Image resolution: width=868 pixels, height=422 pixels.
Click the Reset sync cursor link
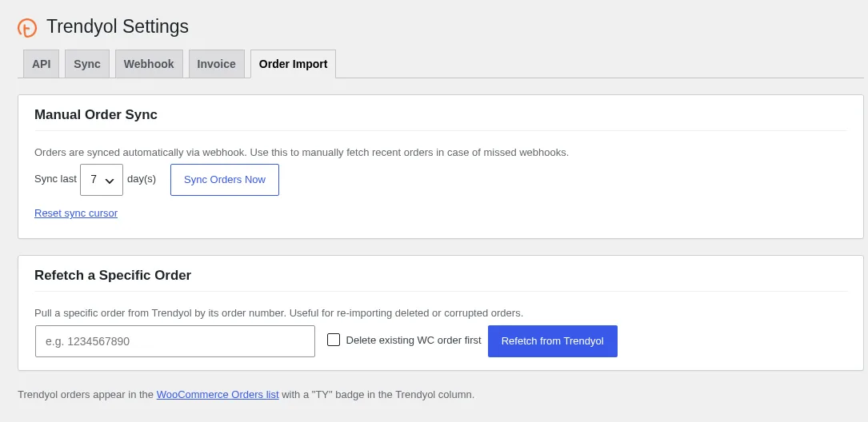(76, 213)
